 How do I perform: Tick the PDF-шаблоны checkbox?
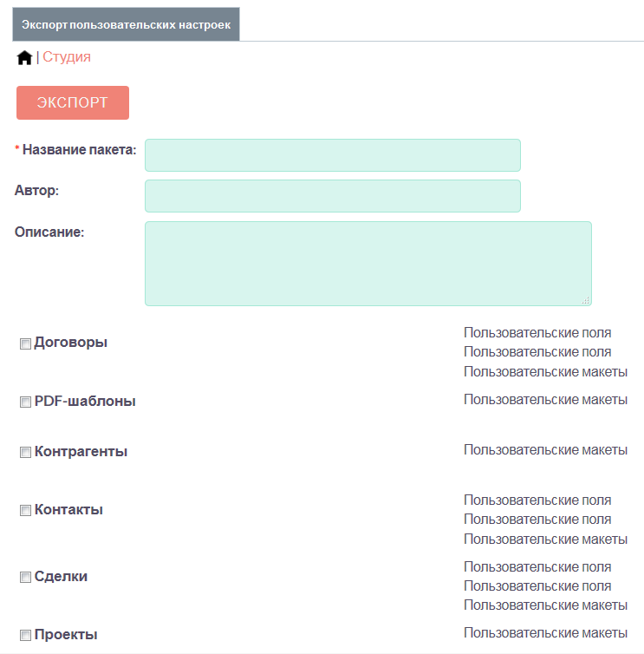(25, 402)
